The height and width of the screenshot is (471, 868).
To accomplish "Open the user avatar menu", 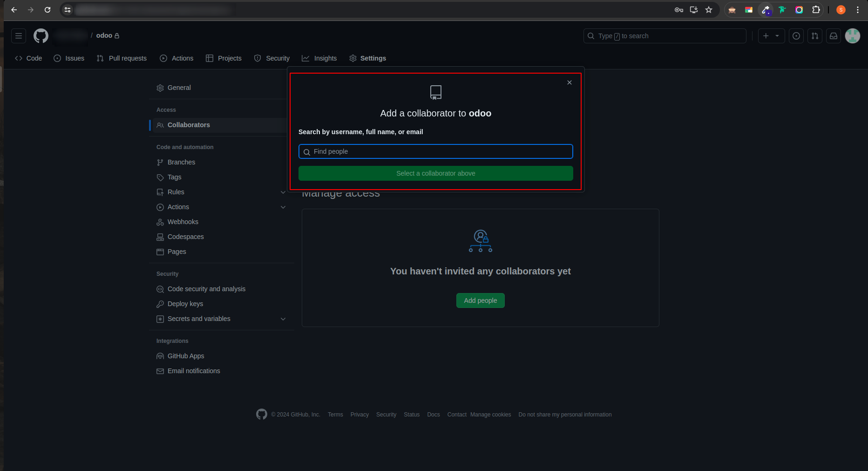I will point(853,36).
